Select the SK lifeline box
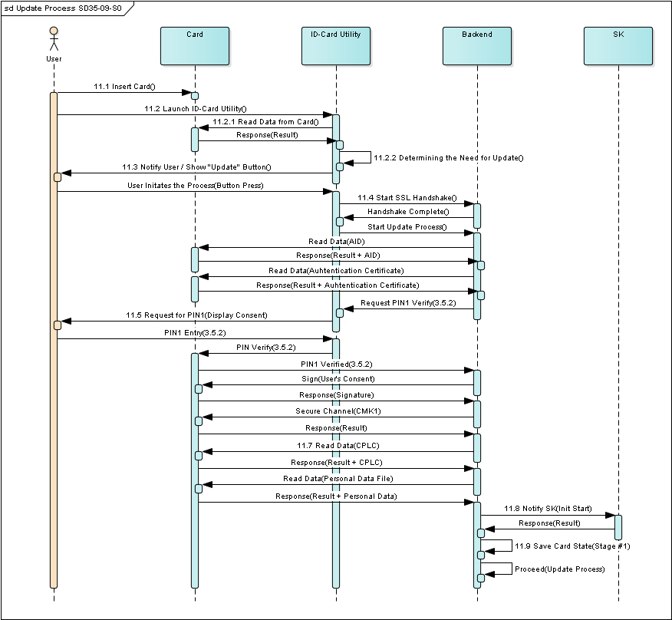 pyautogui.click(x=618, y=46)
